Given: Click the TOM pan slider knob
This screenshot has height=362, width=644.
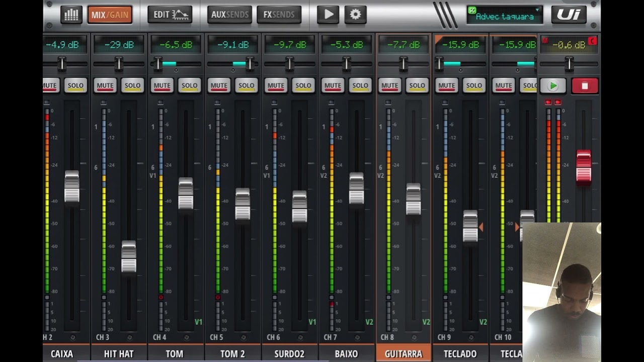Looking at the screenshot, I should (158, 63).
